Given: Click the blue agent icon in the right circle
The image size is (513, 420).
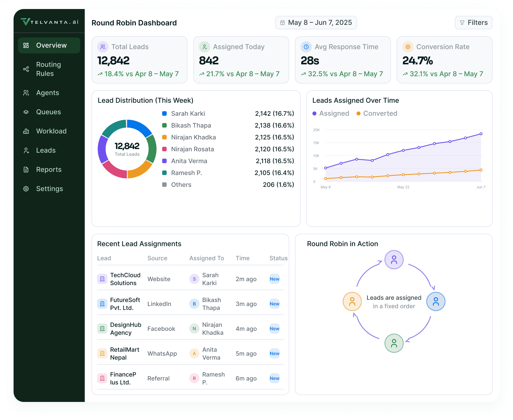Looking at the screenshot, I should point(436,301).
